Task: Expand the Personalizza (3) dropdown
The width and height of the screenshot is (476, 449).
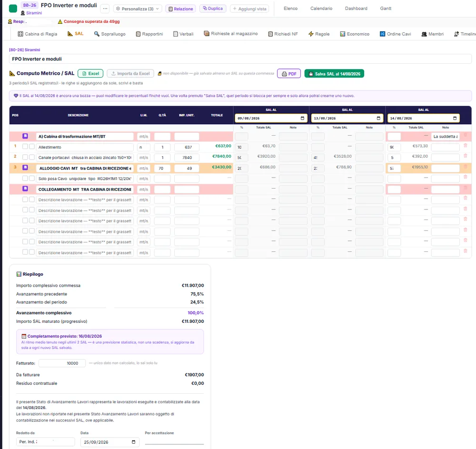Action: (x=138, y=9)
